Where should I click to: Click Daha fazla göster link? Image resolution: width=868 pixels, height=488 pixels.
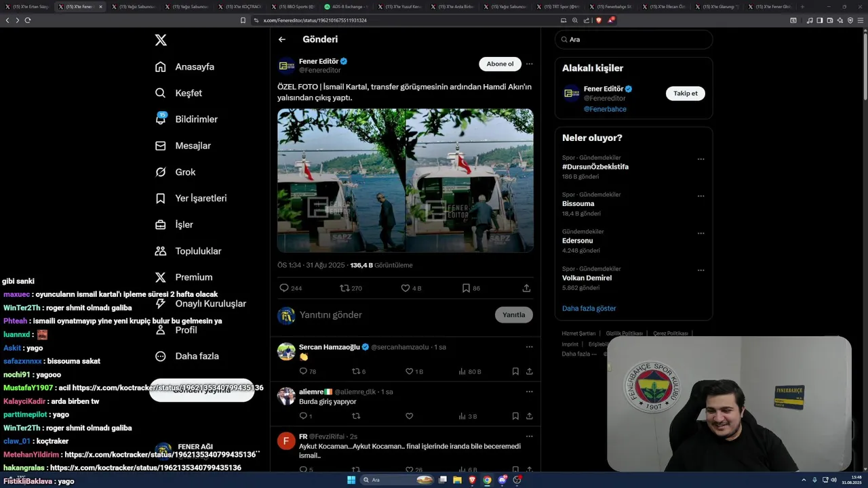click(589, 308)
